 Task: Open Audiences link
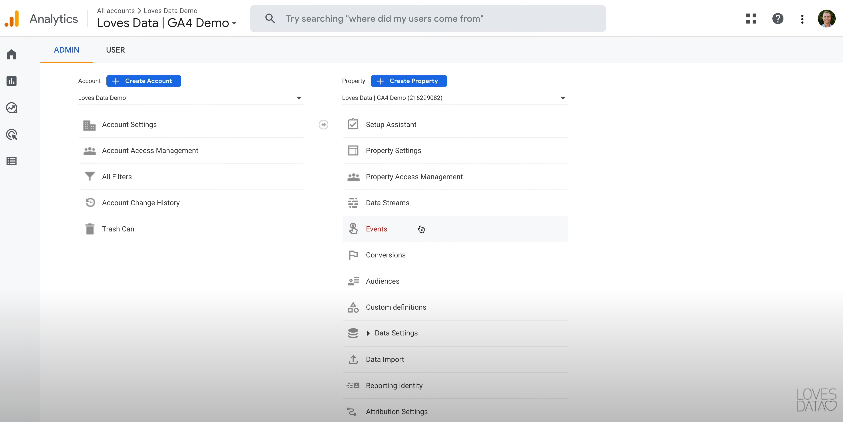tap(382, 281)
